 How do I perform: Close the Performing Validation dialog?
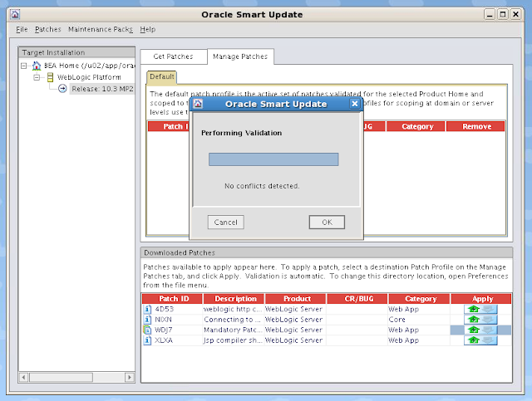[355, 104]
